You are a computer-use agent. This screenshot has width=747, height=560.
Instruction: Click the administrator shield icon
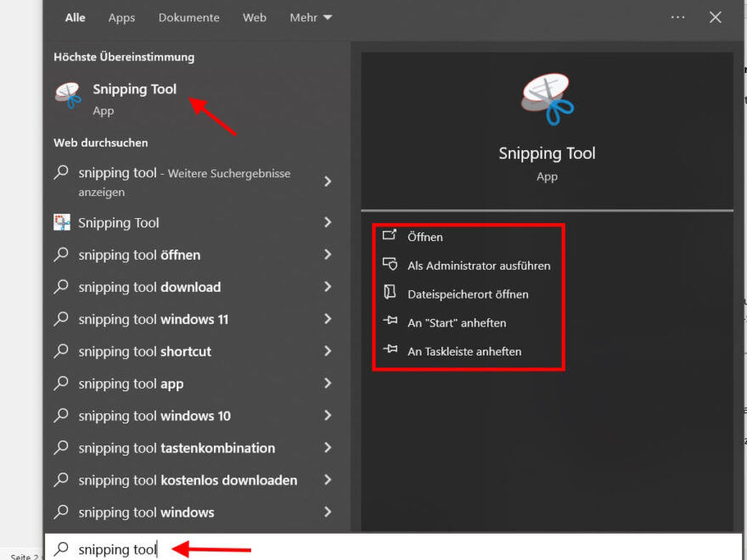390,264
